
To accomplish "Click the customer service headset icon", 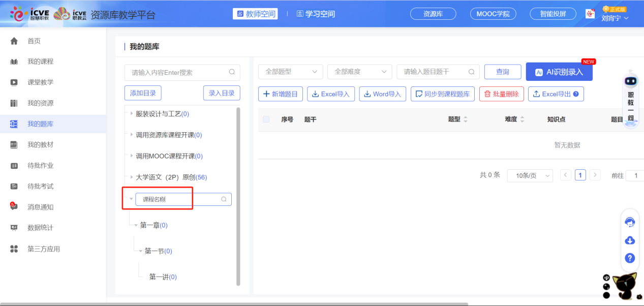I will (x=629, y=222).
